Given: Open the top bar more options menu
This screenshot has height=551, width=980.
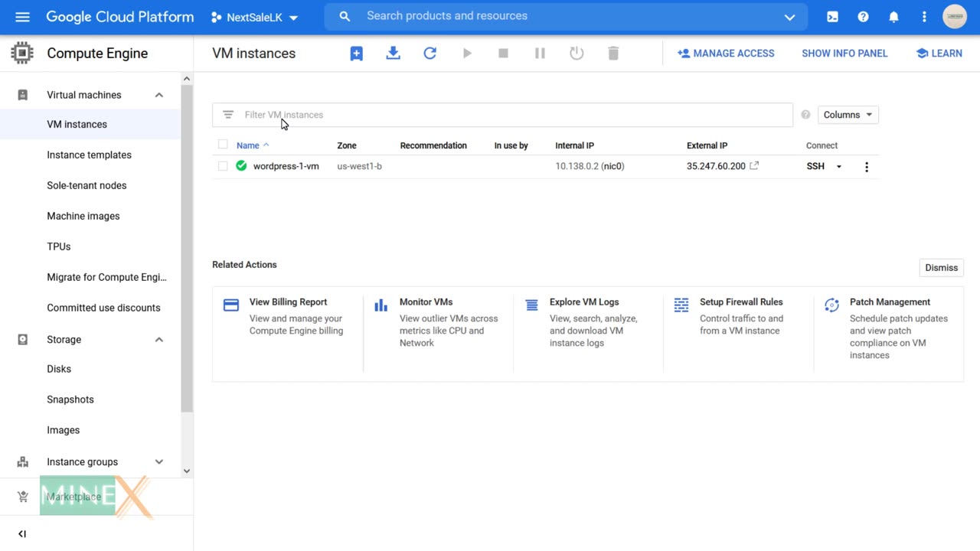Looking at the screenshot, I should point(924,17).
